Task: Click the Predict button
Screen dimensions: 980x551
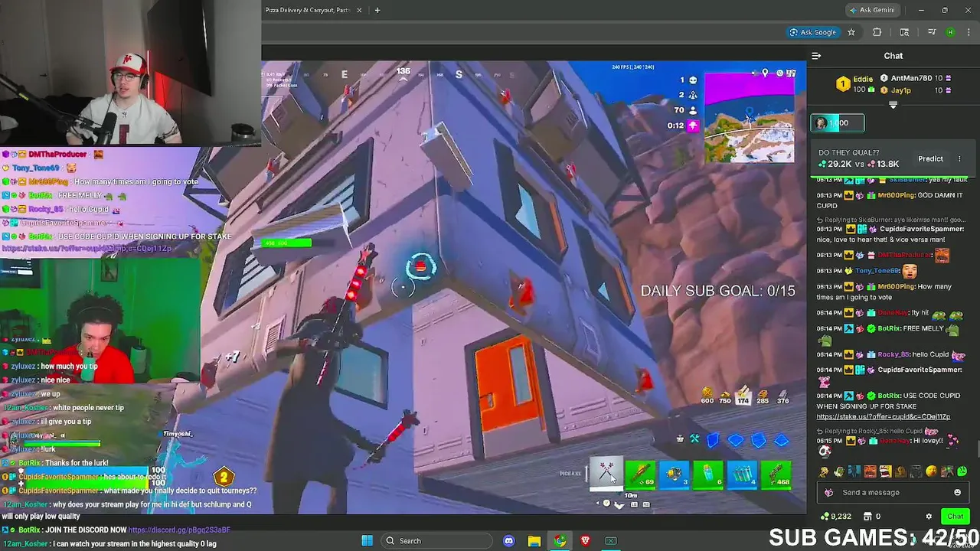Action: click(x=930, y=158)
